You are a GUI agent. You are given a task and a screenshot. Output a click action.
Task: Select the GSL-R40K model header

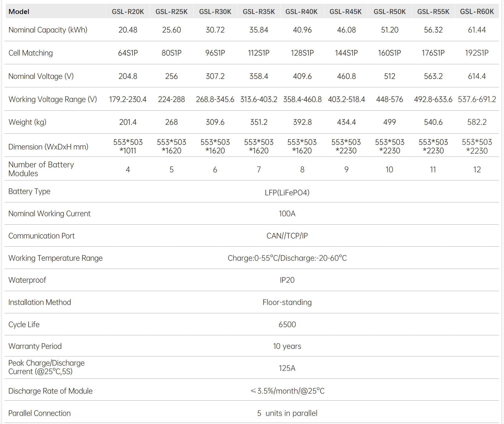pos(301,12)
